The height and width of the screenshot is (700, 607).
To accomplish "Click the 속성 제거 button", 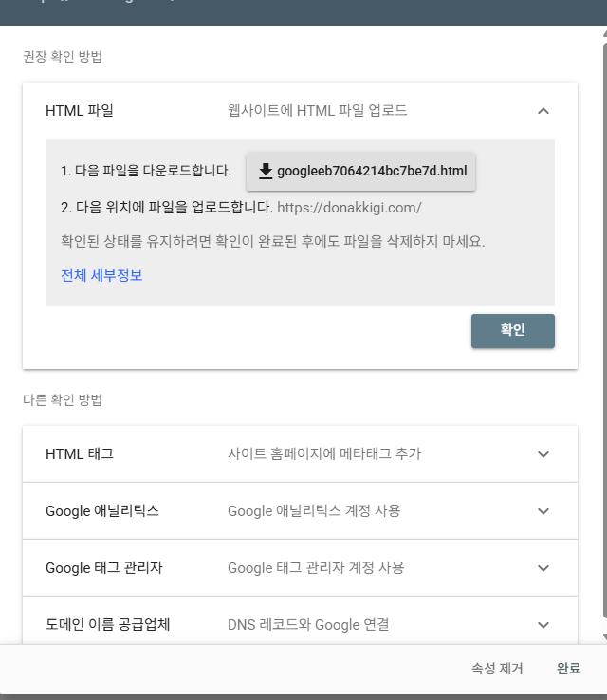I will [497, 669].
